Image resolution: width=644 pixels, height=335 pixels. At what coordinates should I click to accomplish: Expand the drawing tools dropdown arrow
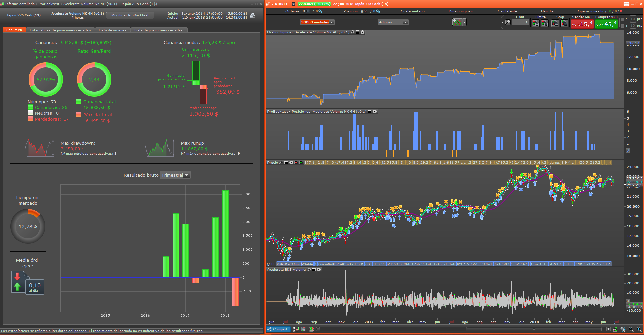(x=464, y=22)
